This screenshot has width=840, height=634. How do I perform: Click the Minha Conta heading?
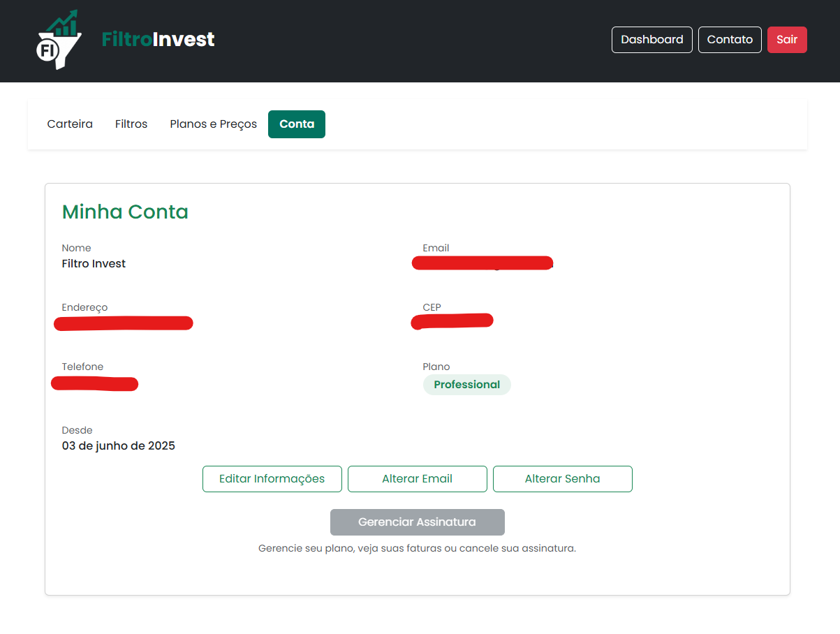pos(125,212)
